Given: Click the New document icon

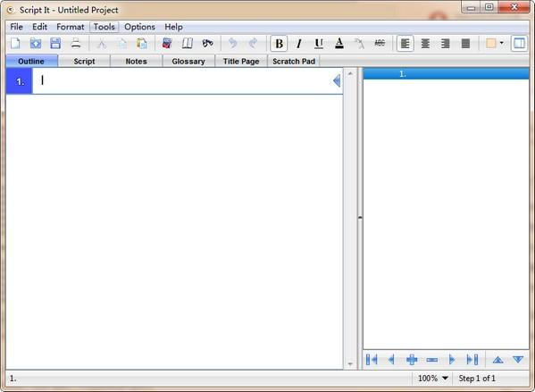Looking at the screenshot, I should click(15, 44).
